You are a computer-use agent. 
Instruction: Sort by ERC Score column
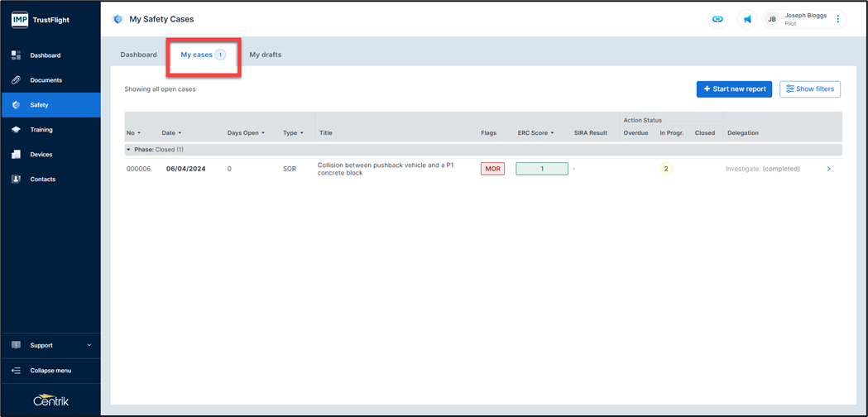tap(535, 132)
